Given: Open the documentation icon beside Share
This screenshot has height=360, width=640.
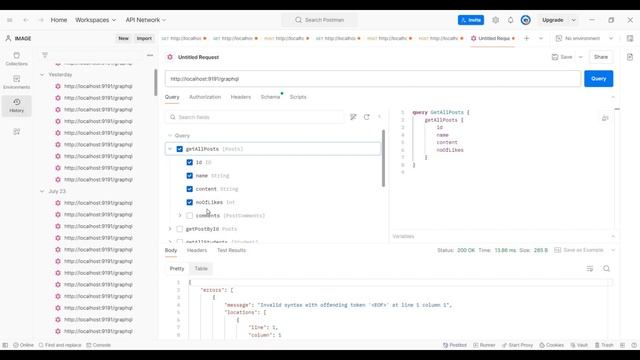Looking at the screenshot, I should click(x=630, y=57).
